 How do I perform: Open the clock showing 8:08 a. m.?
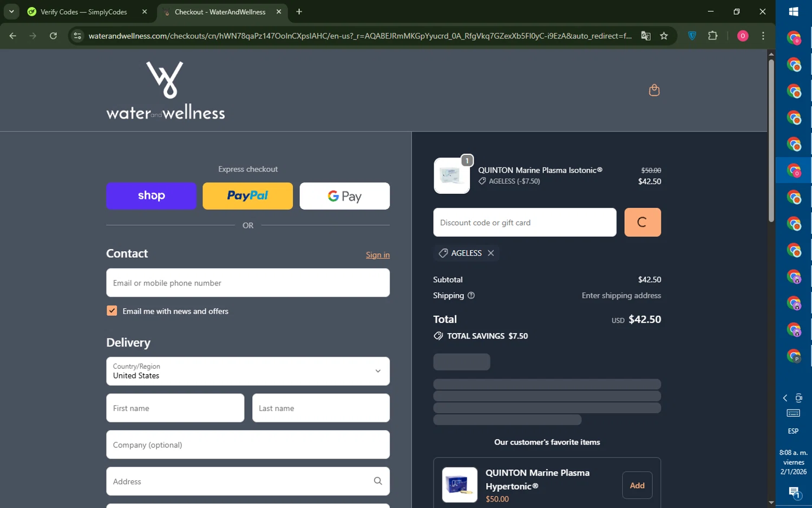(x=794, y=462)
